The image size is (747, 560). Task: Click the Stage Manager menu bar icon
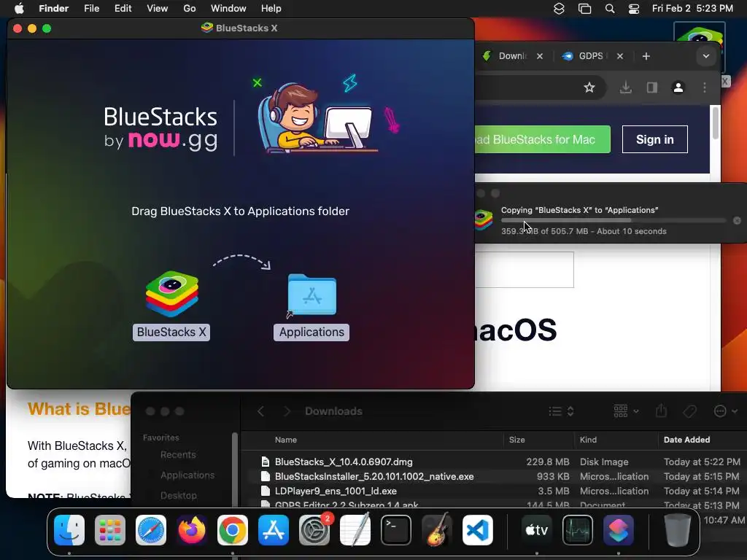pos(584,9)
